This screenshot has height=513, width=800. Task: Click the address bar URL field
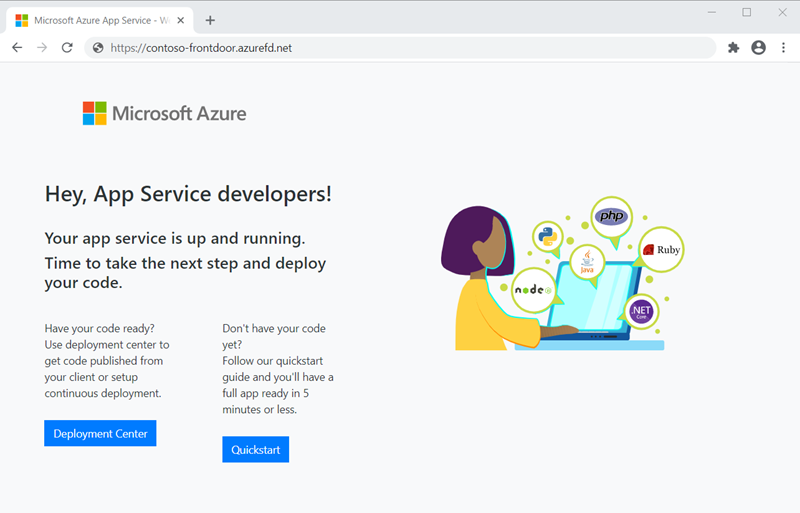[401, 47]
